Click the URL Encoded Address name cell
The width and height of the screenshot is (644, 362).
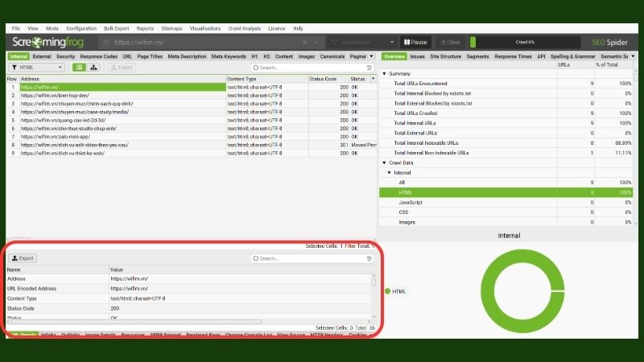57,289
